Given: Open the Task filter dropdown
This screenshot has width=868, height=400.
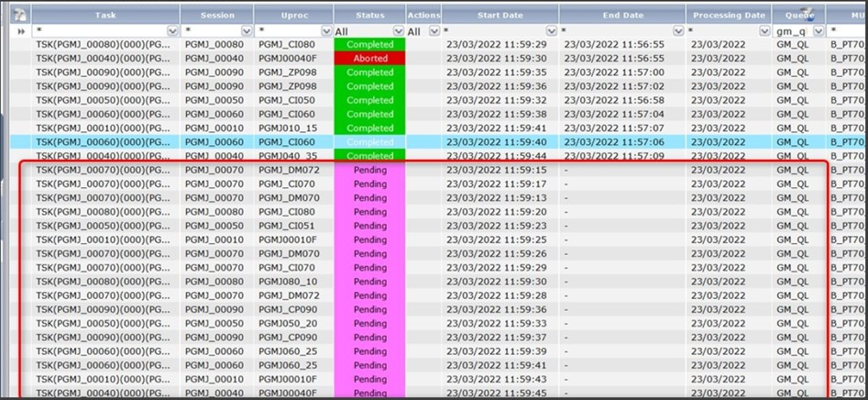Looking at the screenshot, I should click(172, 31).
